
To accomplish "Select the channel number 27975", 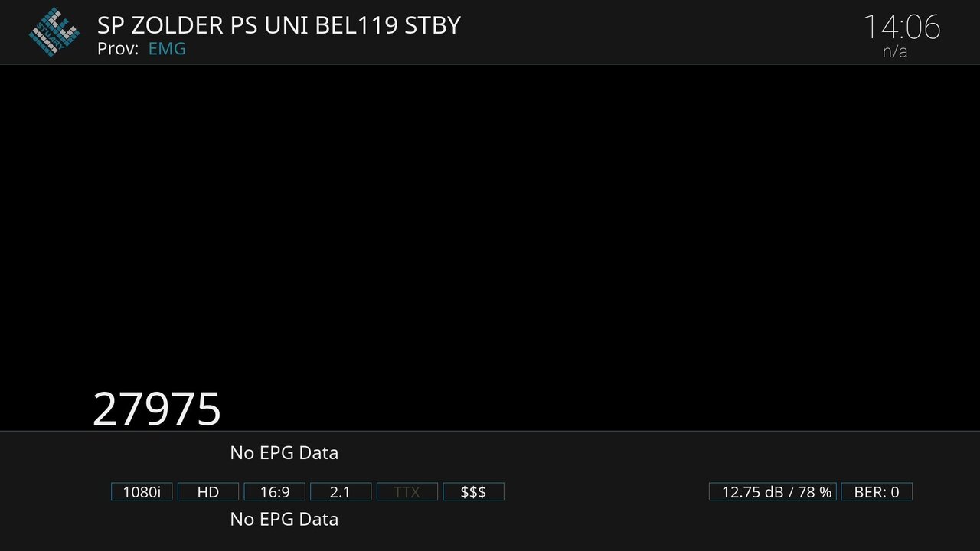I will [157, 409].
